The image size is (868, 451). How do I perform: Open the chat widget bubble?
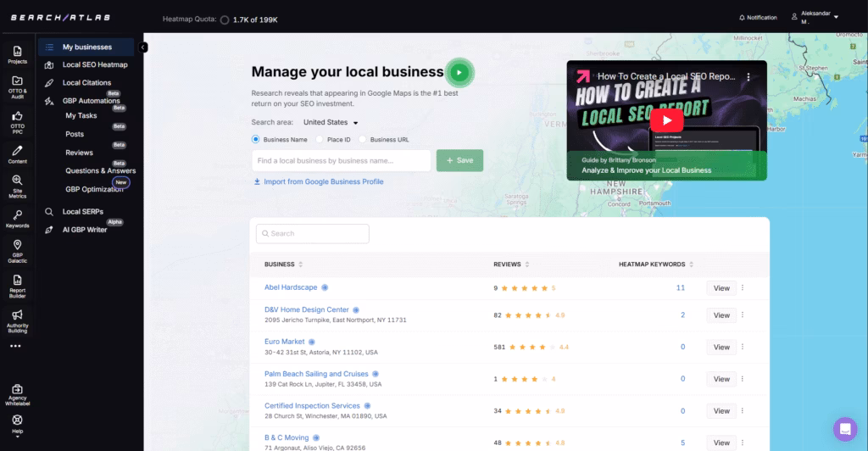click(844, 429)
